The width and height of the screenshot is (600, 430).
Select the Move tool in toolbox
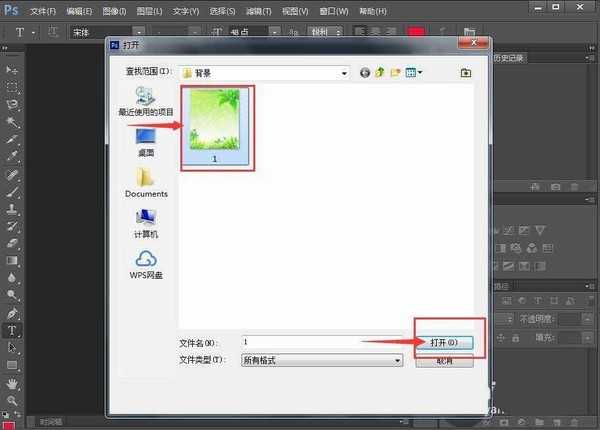pyautogui.click(x=12, y=70)
